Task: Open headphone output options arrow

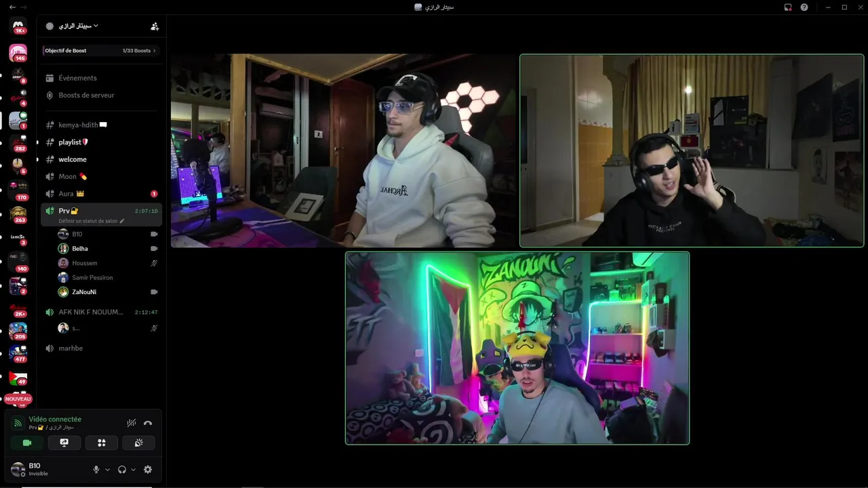Action: pos(133,470)
